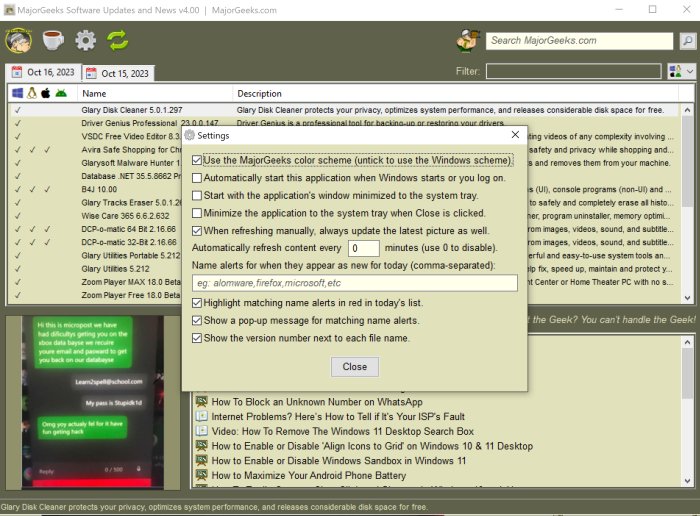This screenshot has height=516, width=700.
Task: Click the icon beside 'How To Block an Unknown Number'
Action: pos(202,402)
